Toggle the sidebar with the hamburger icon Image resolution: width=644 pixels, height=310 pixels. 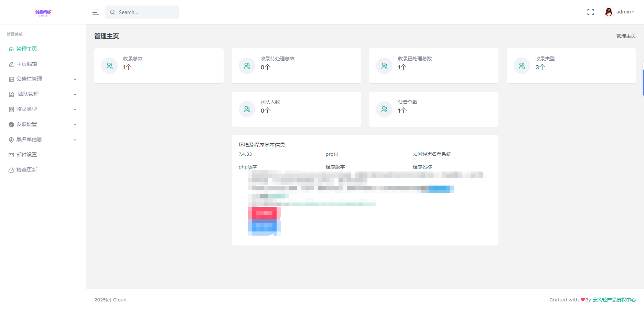click(95, 12)
